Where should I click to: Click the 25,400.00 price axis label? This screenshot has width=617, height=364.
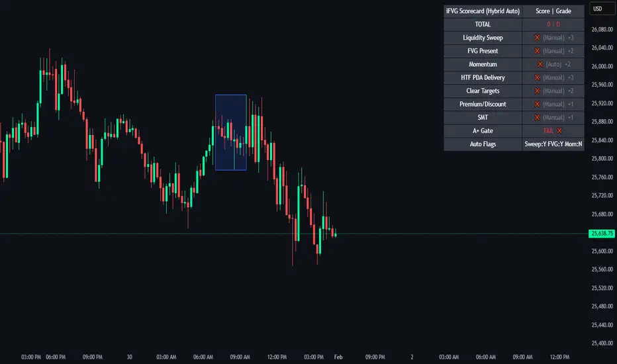tap(602, 343)
